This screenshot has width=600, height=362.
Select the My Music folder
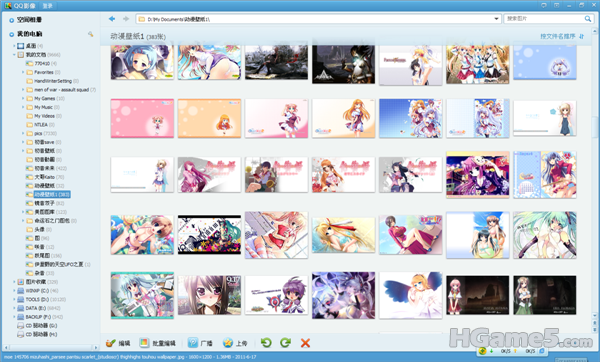coord(43,107)
